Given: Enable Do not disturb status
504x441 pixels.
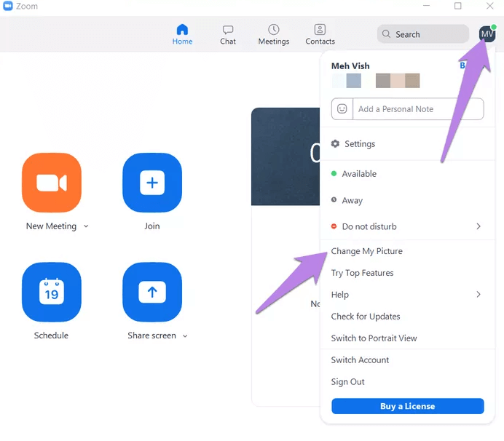Looking at the screenshot, I should (369, 227).
